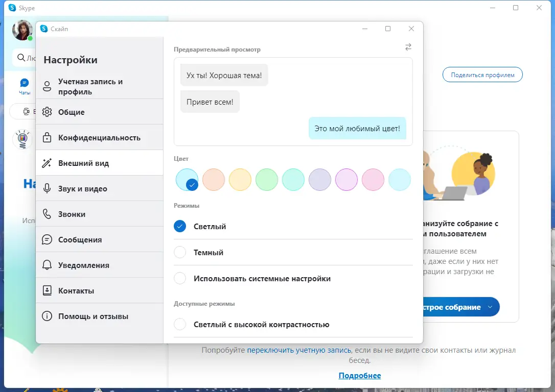Pick the peach orange color swatch
Screen dimensions: 555x392
(214, 180)
